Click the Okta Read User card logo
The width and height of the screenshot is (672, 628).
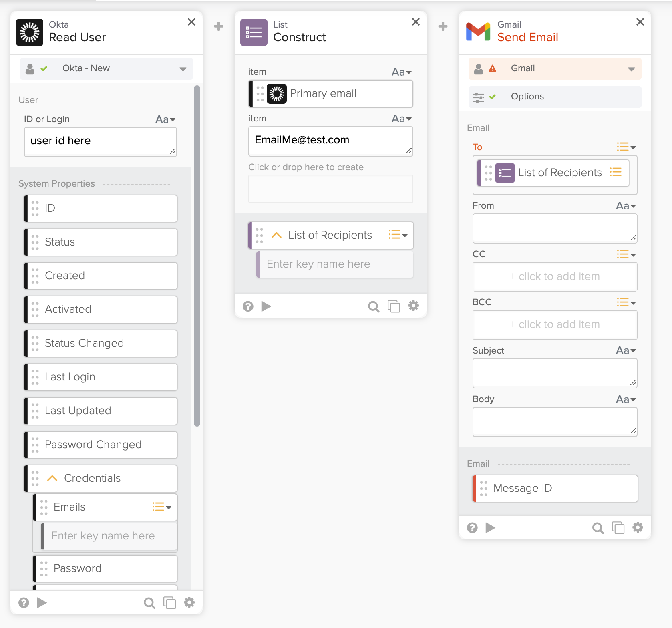pos(30,32)
